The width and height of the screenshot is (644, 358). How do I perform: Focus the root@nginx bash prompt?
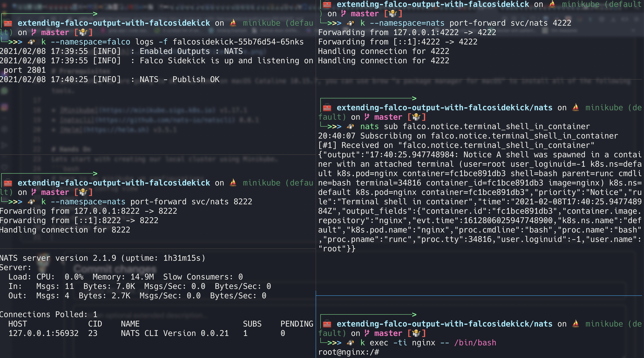coord(349,352)
